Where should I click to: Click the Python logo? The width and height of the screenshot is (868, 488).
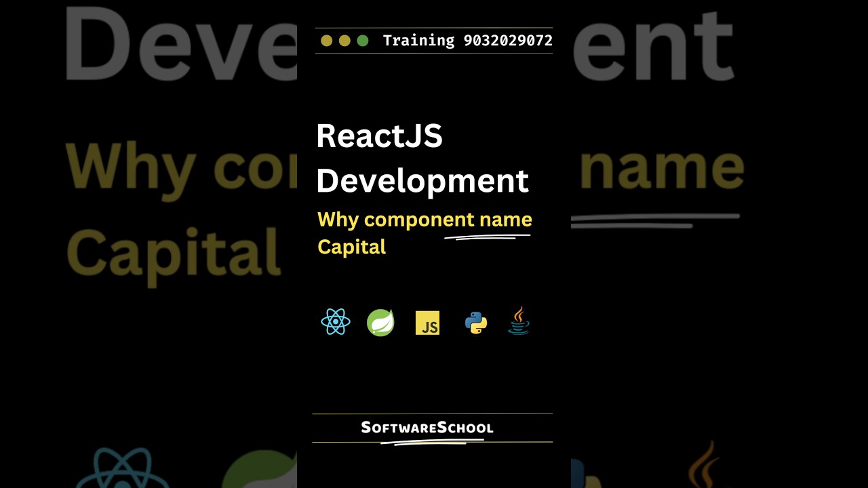coord(476,323)
